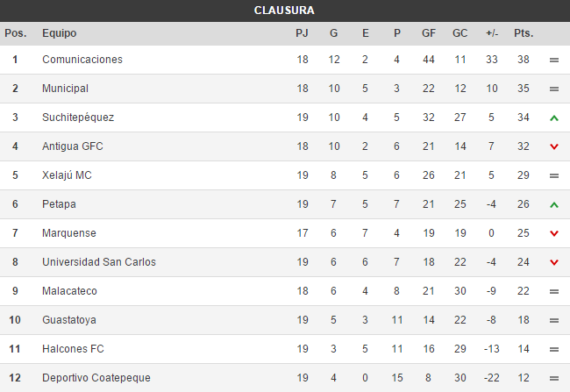Screen dimensions: 570x392
Task: Click the red down arrow in Marquense row
Action: point(553,233)
